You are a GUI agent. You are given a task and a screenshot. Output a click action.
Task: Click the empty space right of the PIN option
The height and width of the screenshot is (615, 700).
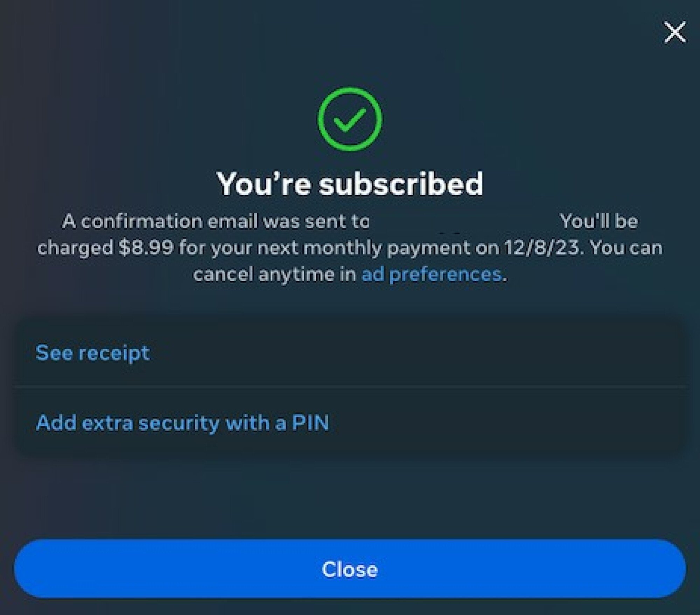pyautogui.click(x=507, y=423)
